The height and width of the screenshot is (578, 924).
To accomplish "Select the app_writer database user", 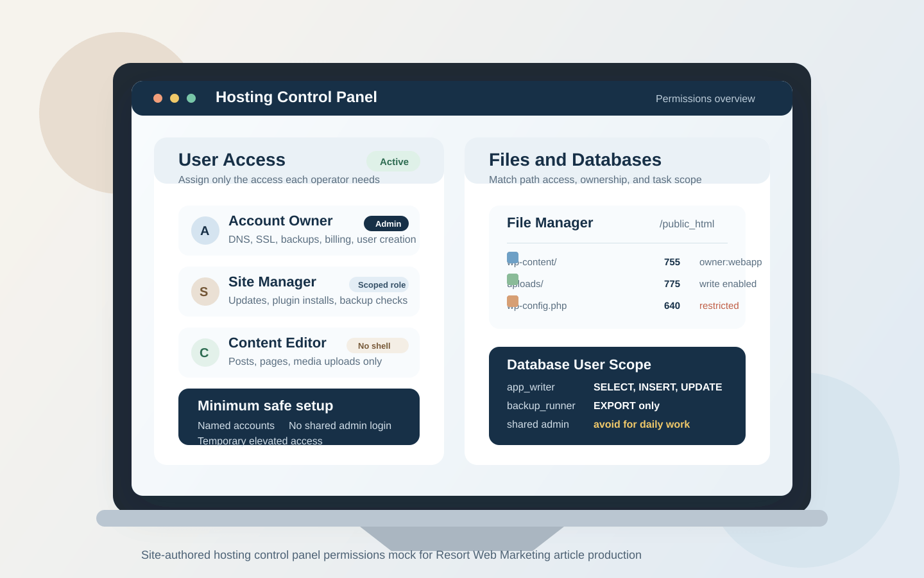I will click(531, 387).
